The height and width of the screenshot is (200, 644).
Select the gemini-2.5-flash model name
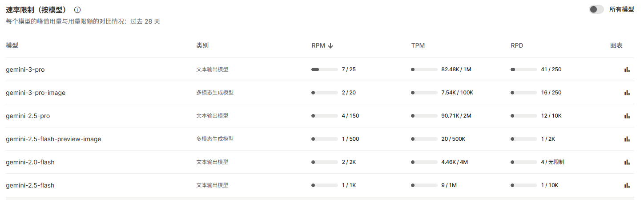tap(30, 185)
